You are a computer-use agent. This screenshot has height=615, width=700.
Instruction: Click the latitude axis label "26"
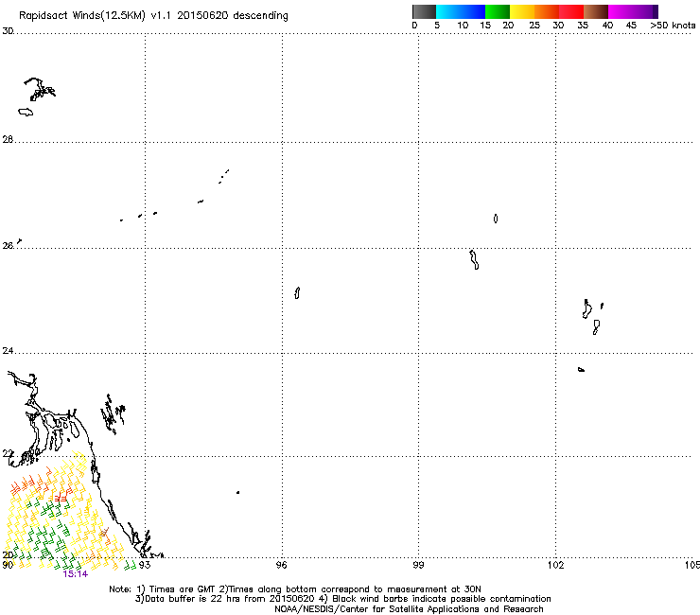[8, 246]
